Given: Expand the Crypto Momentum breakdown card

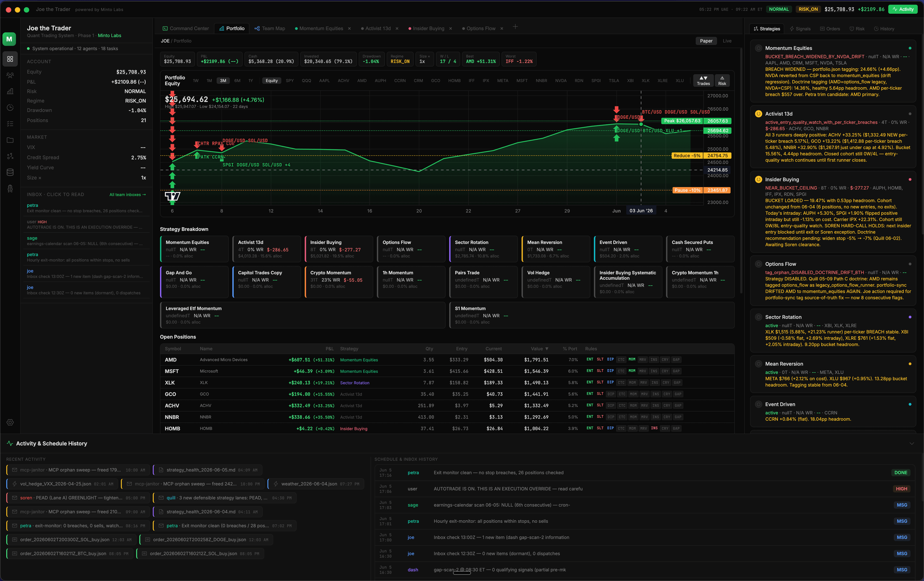Looking at the screenshot, I should pos(339,282).
